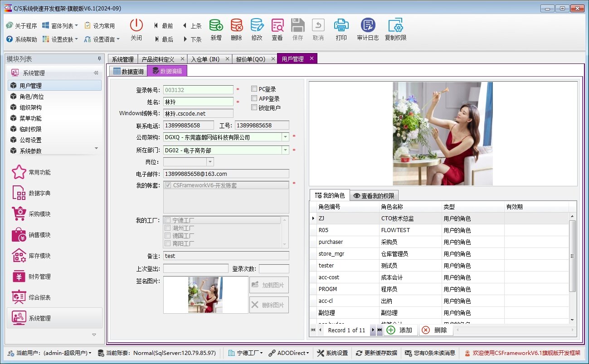Open the 查看我的权限 tab
589x364 pixels.
(374, 195)
